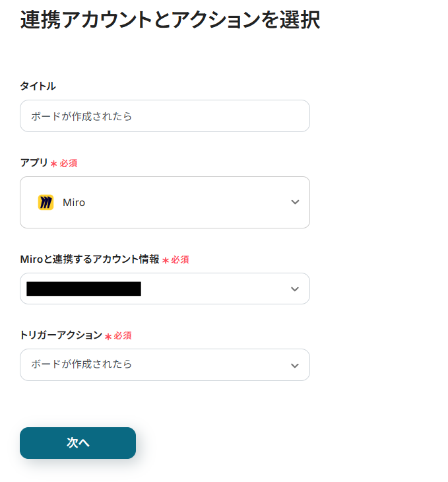Click the red asterisk beside account info label
The image size is (448, 482).
click(166, 261)
